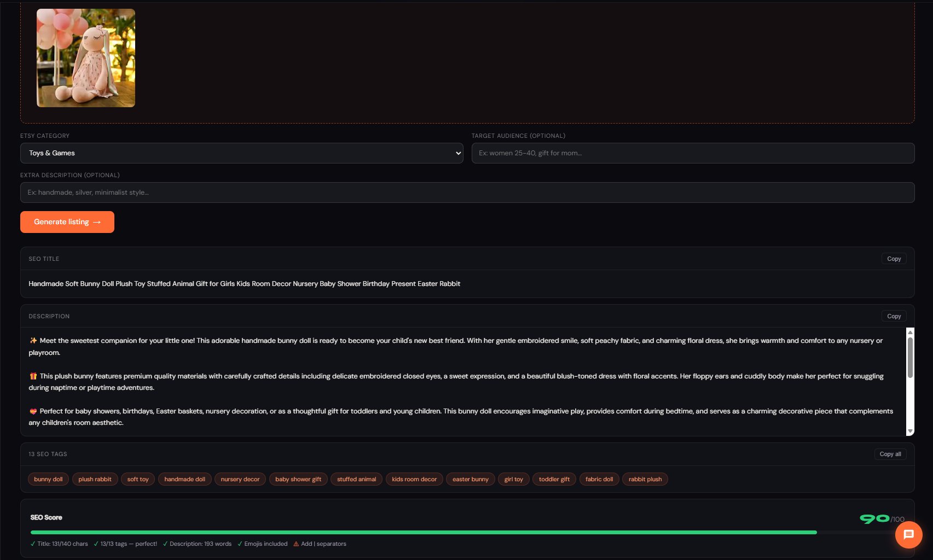Select the 'toddler gift' tag
The height and width of the screenshot is (560, 933).
pos(554,479)
